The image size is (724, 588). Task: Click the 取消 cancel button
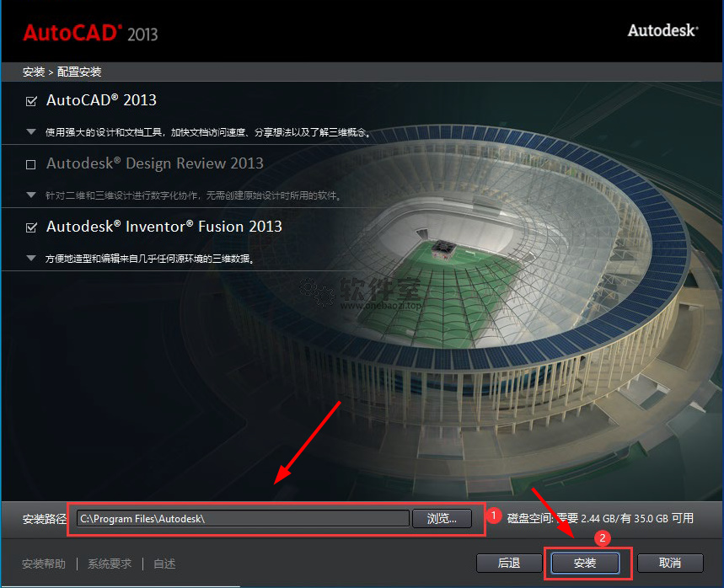click(x=670, y=563)
